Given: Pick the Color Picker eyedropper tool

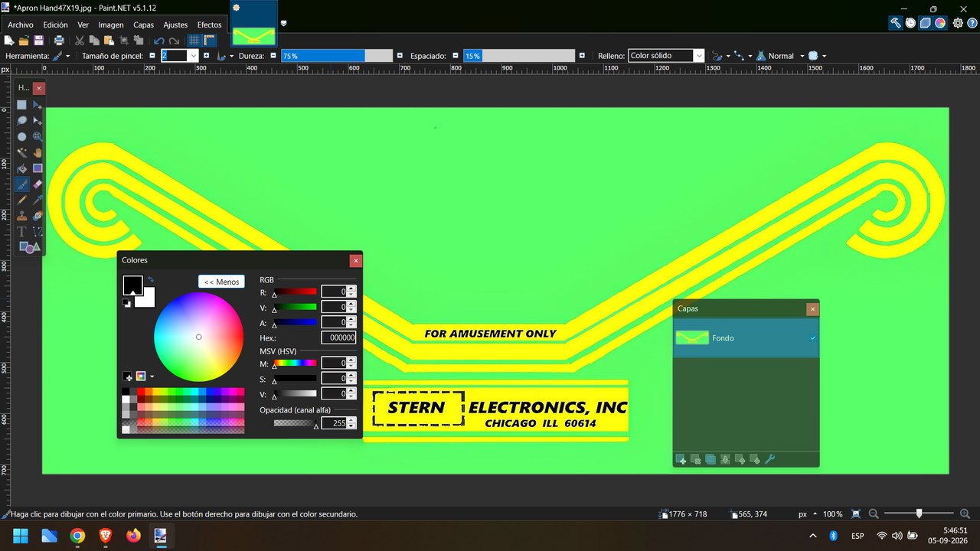Looking at the screenshot, I should click(x=38, y=200).
